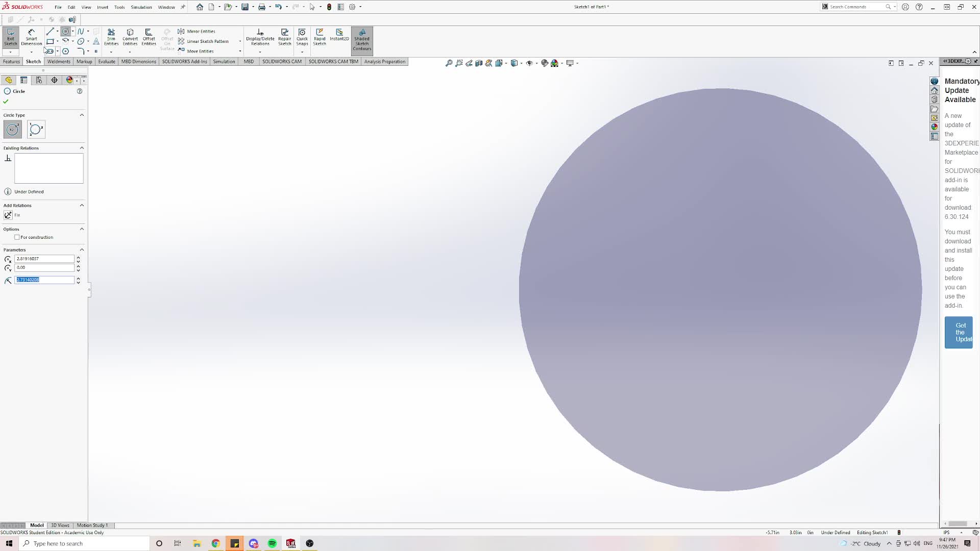
Task: Collapse the Parameters section
Action: (x=82, y=250)
